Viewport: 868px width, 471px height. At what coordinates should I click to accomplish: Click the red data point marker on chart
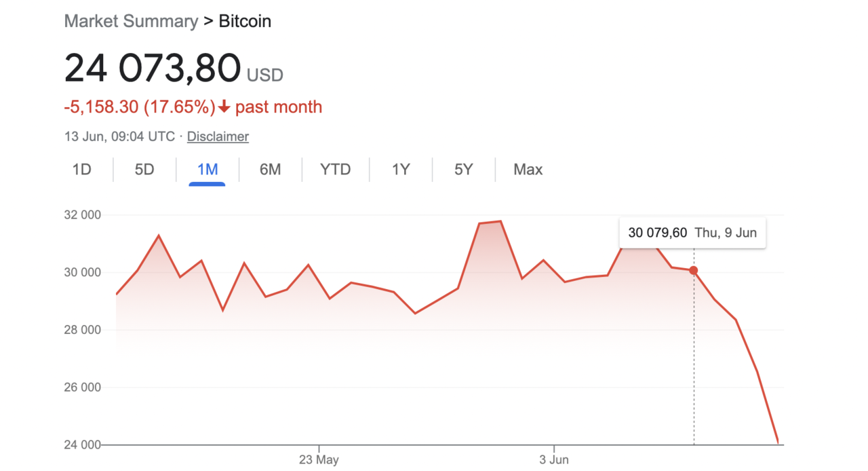(693, 270)
